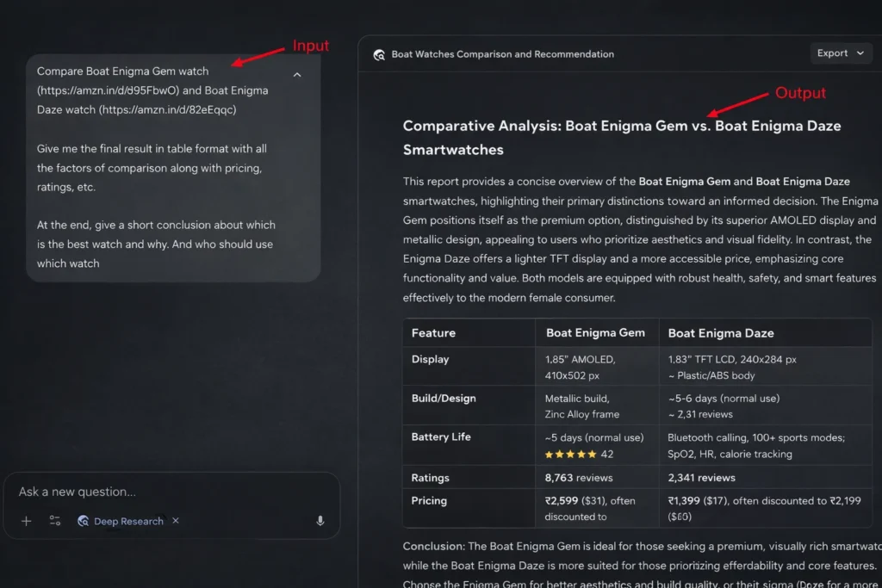
Task: Select the Boat Enigma Gem column header
Action: click(x=595, y=333)
